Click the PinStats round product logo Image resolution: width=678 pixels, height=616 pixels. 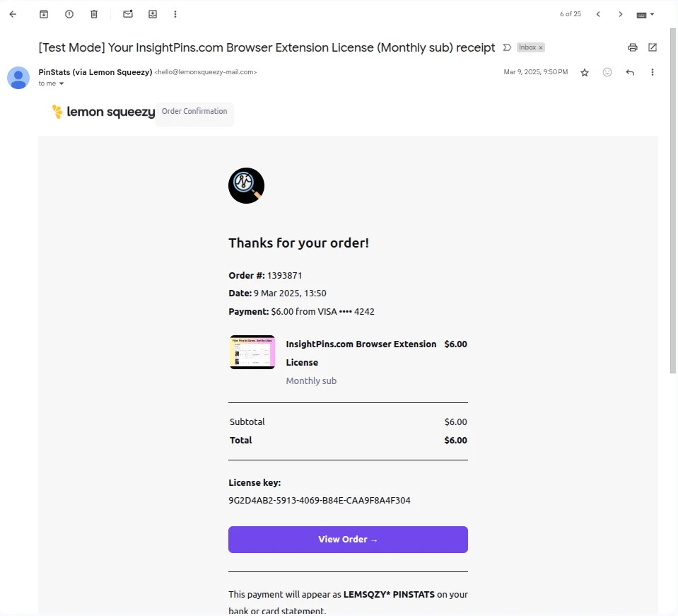pos(246,185)
